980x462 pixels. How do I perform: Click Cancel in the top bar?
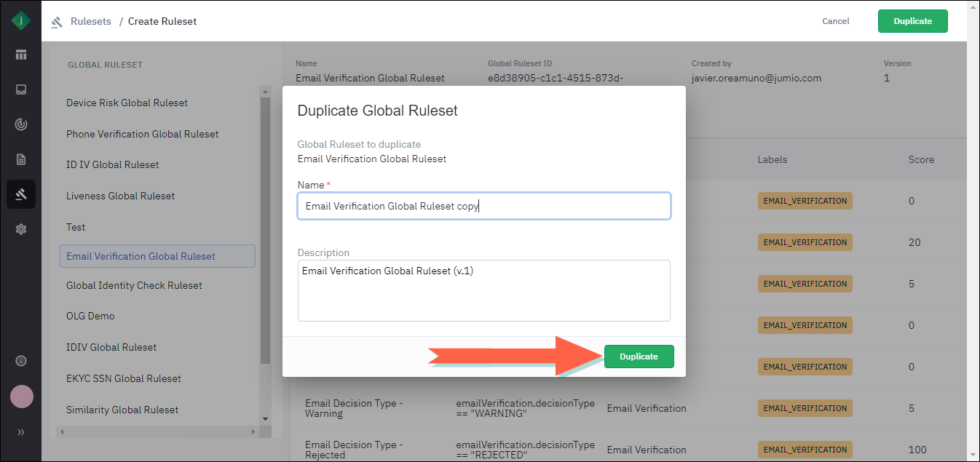point(835,21)
